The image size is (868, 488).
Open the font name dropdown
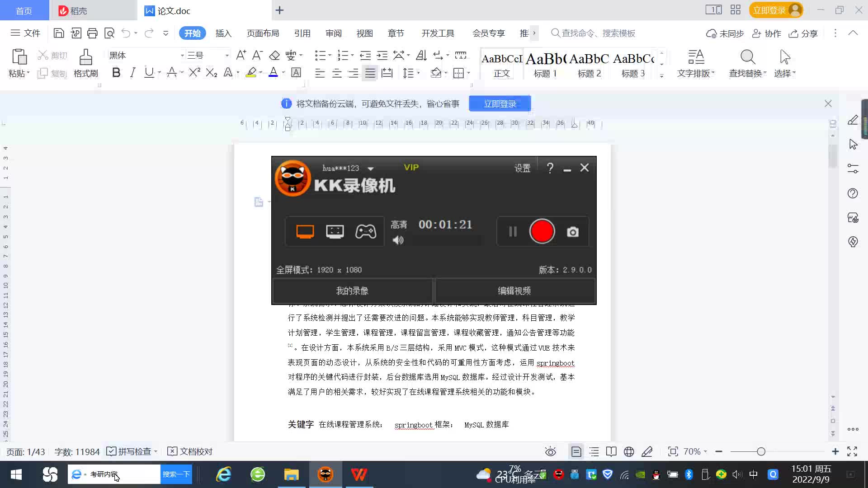click(182, 56)
